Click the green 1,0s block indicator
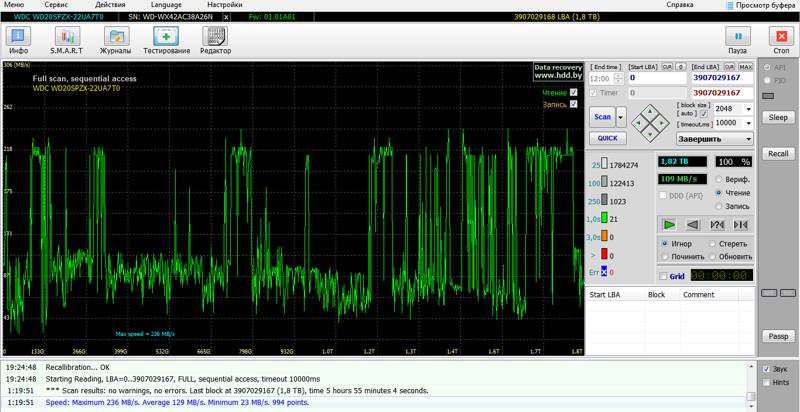The width and height of the screenshot is (800, 412). point(604,218)
